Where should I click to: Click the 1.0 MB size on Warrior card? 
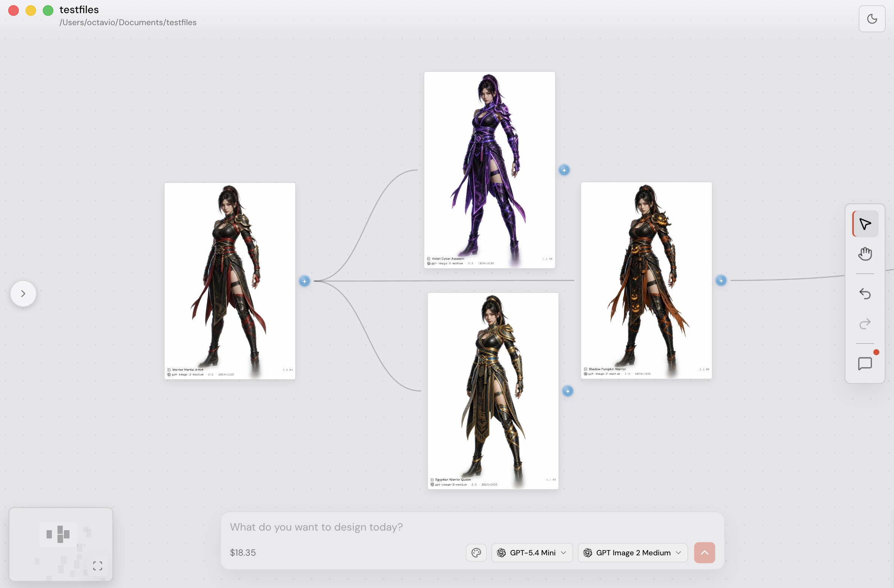click(288, 370)
